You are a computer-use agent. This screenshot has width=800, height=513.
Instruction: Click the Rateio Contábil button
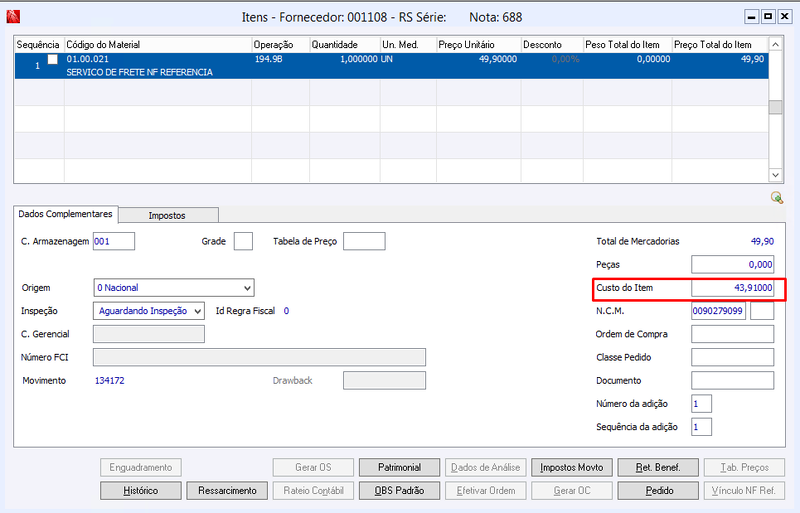[x=313, y=491]
